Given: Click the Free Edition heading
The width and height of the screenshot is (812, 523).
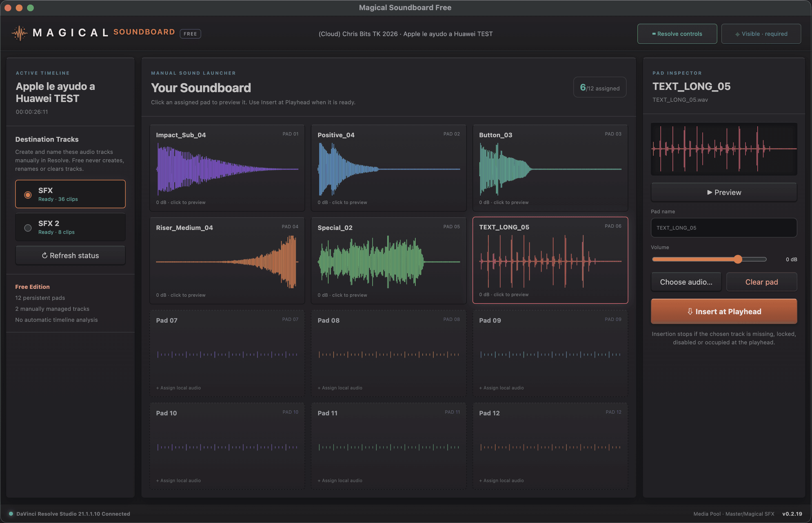Looking at the screenshot, I should [x=32, y=287].
